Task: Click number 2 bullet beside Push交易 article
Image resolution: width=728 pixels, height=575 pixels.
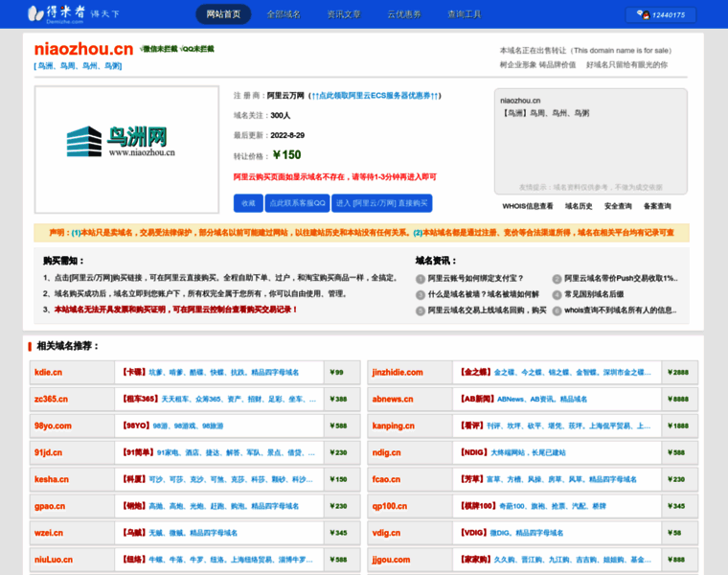Action: (557, 279)
